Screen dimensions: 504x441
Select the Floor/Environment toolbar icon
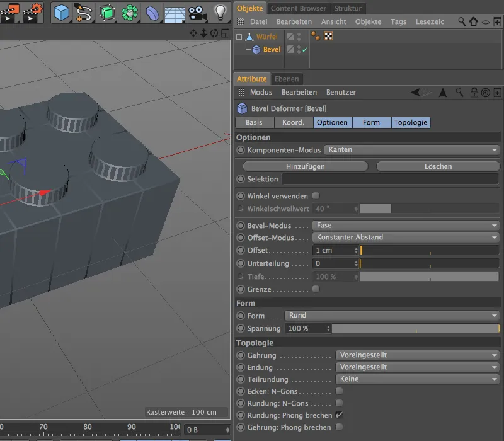click(x=175, y=11)
